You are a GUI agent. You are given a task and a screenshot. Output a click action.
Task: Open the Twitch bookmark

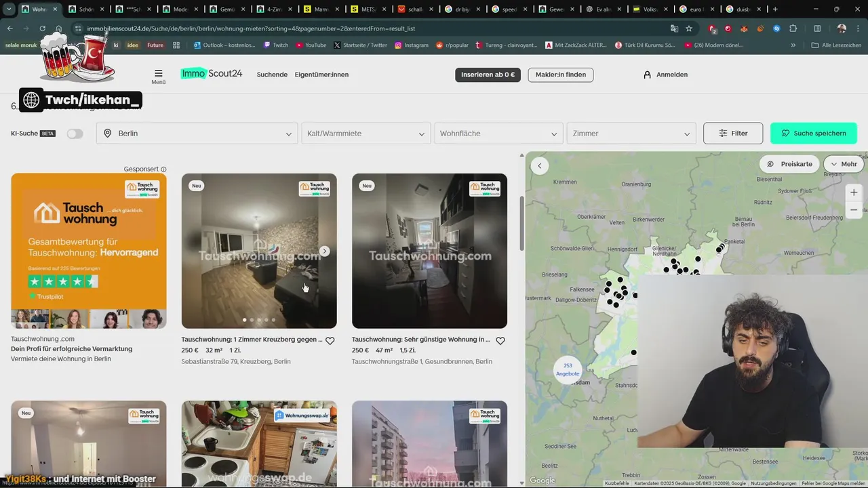click(x=275, y=45)
